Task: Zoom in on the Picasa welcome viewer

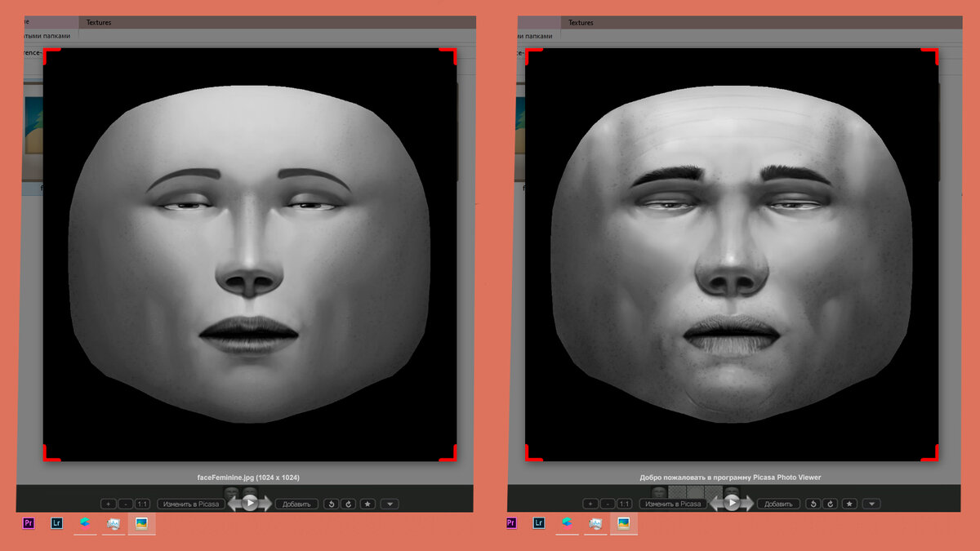Action: coord(590,504)
